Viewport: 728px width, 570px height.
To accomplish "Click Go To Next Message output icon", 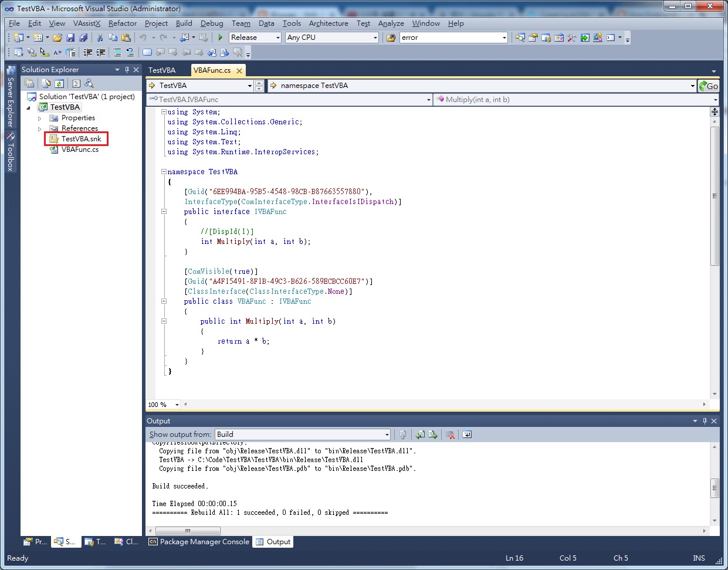I will click(433, 435).
